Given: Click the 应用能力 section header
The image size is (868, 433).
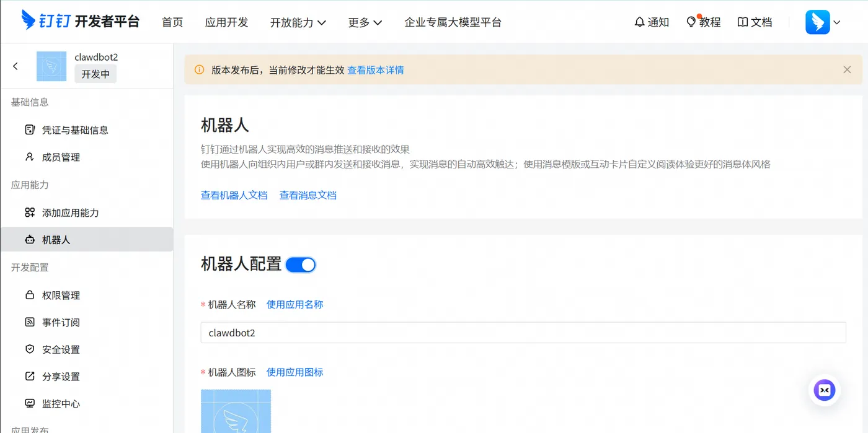Looking at the screenshot, I should (x=30, y=185).
